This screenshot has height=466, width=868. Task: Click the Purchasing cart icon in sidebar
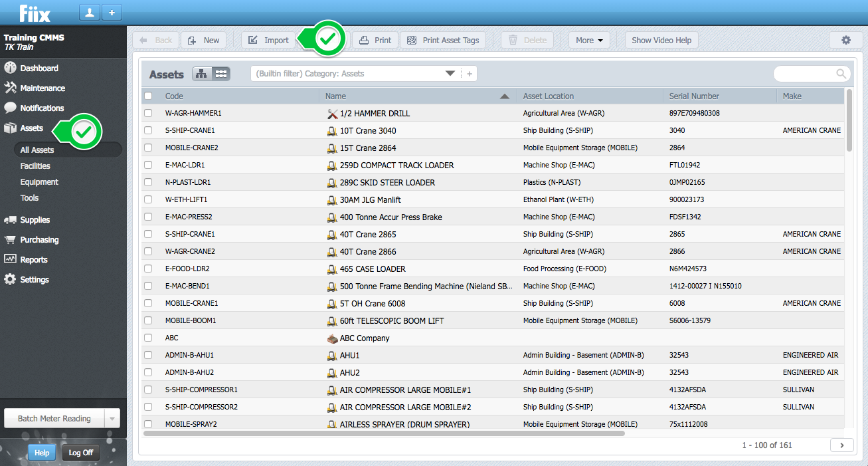(x=10, y=239)
